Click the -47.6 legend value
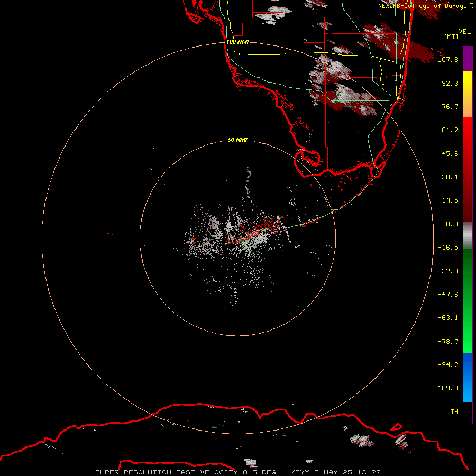Screen dimensions: 476x476 tap(448, 295)
